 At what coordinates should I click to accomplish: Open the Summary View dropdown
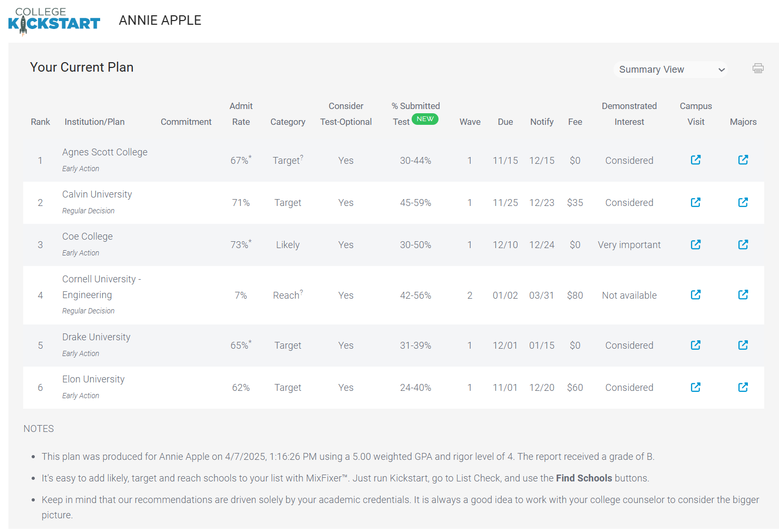[x=670, y=70]
